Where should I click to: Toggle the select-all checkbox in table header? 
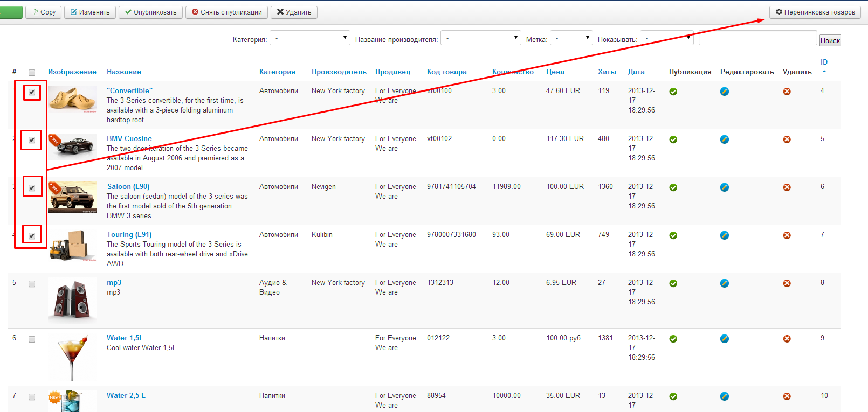[32, 73]
